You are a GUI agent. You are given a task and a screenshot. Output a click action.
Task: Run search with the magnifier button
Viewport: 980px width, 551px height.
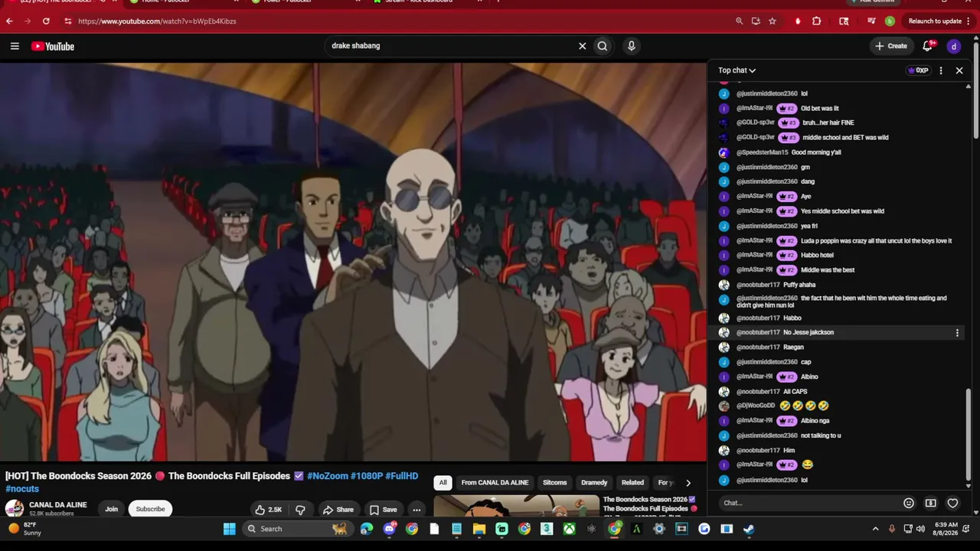[x=603, y=46]
